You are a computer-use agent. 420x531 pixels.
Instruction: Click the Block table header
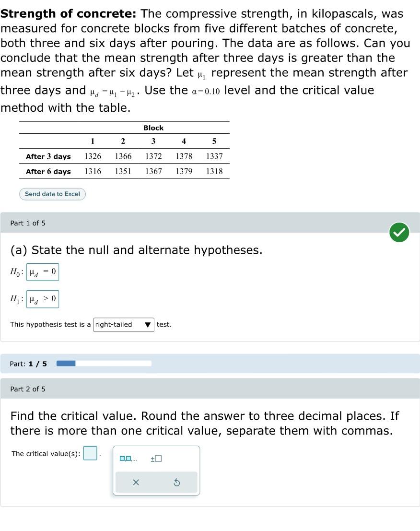(x=153, y=128)
